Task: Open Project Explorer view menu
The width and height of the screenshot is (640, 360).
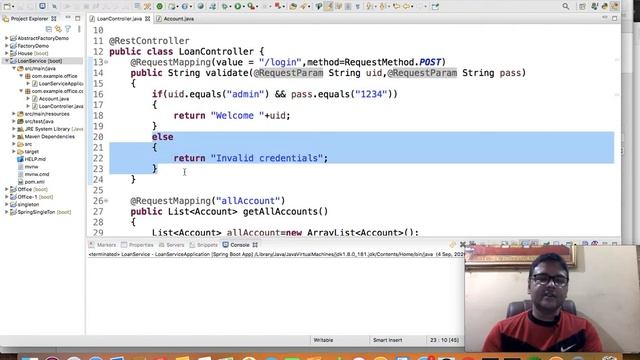Action: click(x=79, y=29)
